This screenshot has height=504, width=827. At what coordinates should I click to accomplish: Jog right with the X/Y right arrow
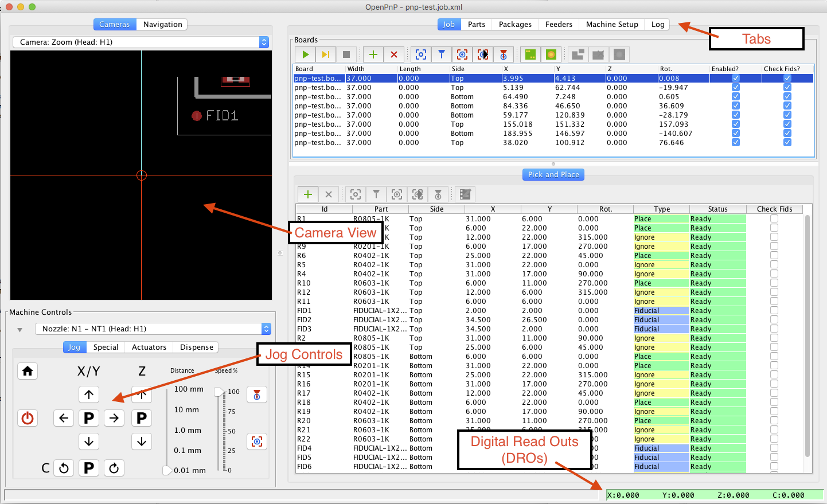pyautogui.click(x=114, y=418)
